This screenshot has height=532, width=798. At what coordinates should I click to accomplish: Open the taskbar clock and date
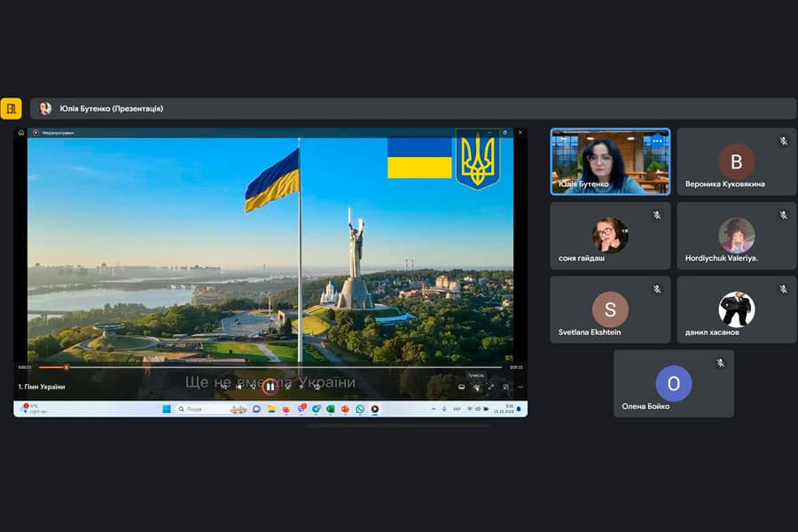tap(504, 409)
